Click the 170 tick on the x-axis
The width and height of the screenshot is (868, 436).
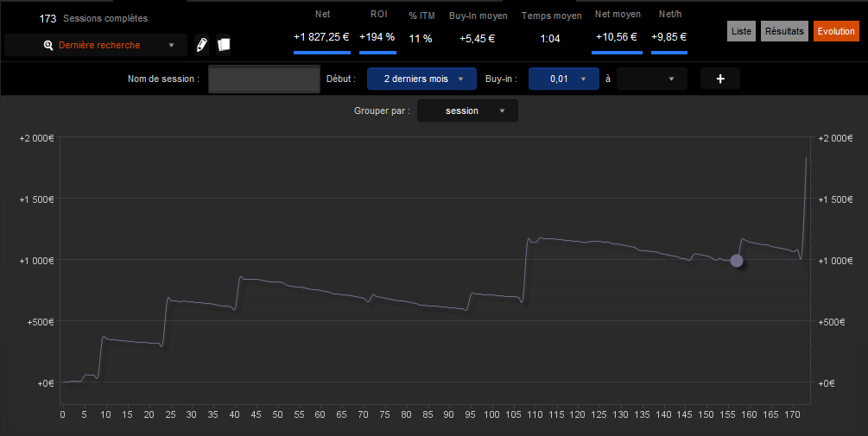click(792, 414)
